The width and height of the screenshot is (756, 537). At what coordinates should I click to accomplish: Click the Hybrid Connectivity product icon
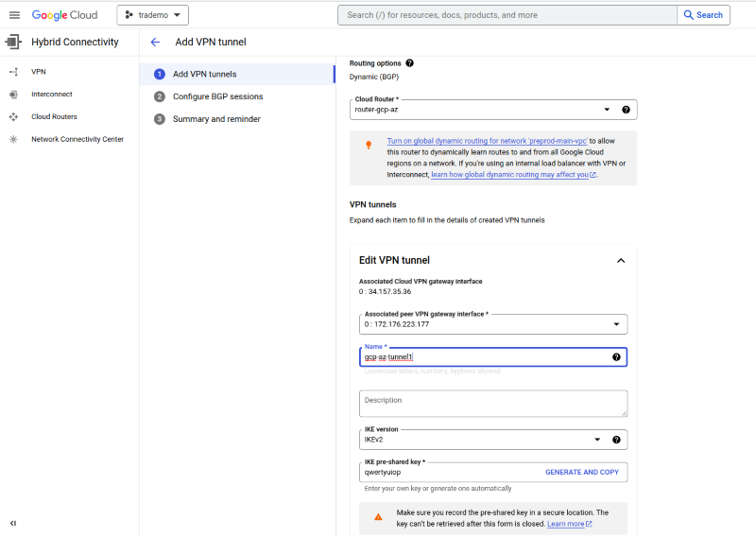pyautogui.click(x=14, y=43)
